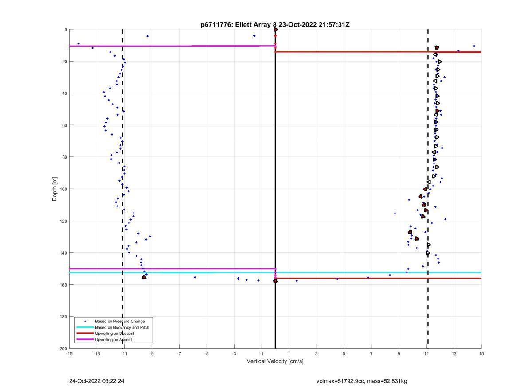Select the 'Depth [m]' y-axis label

pos(55,189)
